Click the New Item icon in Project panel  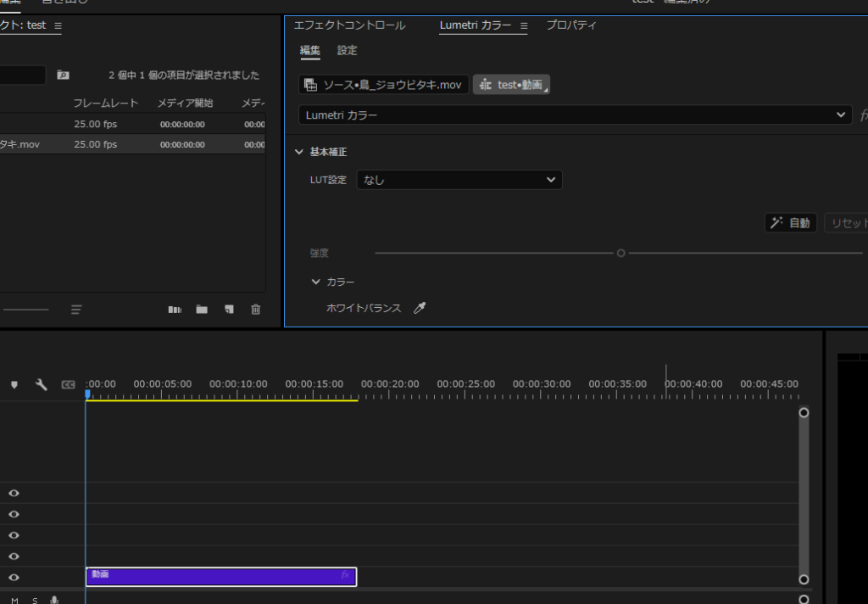tap(229, 309)
